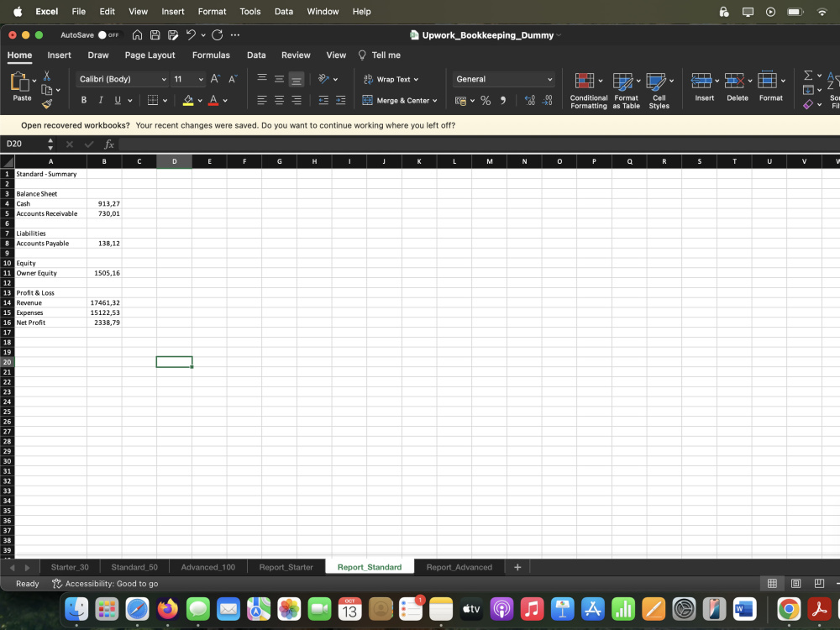
Task: Toggle Italic formatting
Action: (100, 100)
